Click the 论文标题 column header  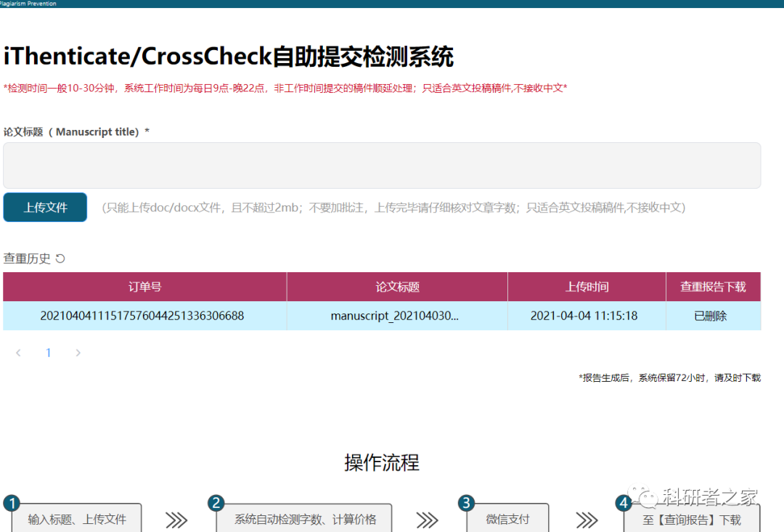click(x=397, y=287)
